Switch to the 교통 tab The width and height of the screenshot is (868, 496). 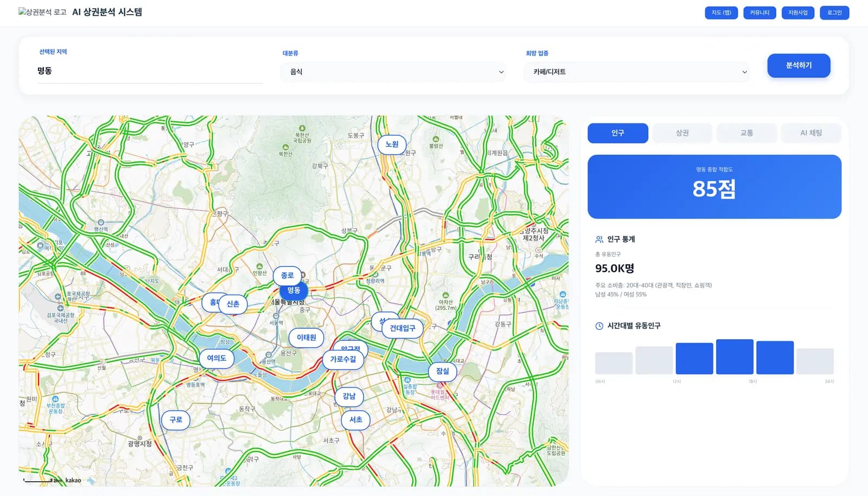746,133
